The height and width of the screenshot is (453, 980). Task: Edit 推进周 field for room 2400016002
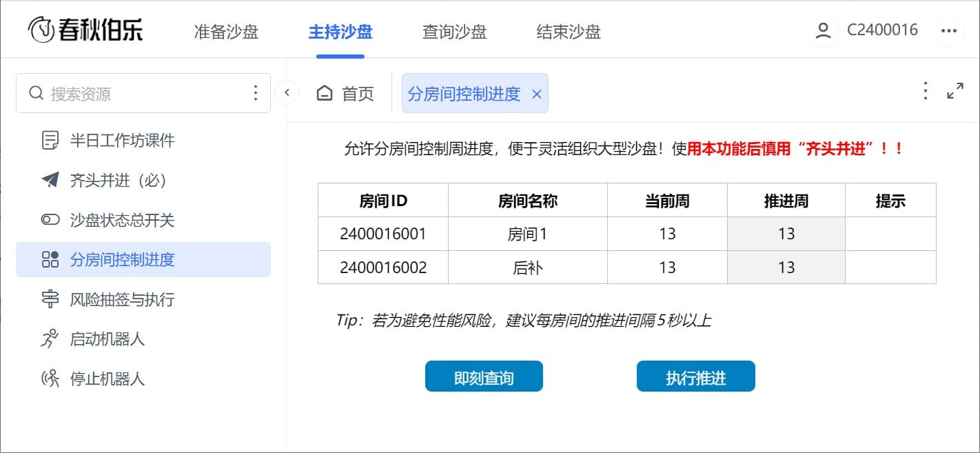[x=786, y=267]
